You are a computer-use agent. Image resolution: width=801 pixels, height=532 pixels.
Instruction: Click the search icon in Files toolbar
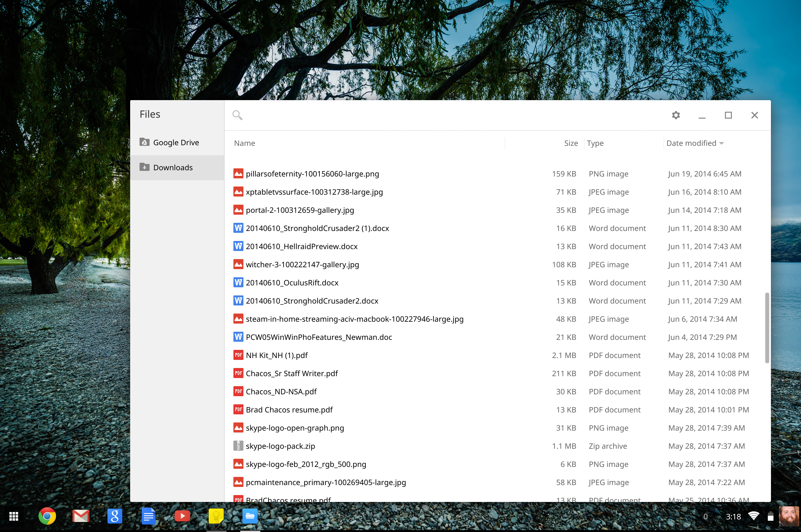click(237, 115)
